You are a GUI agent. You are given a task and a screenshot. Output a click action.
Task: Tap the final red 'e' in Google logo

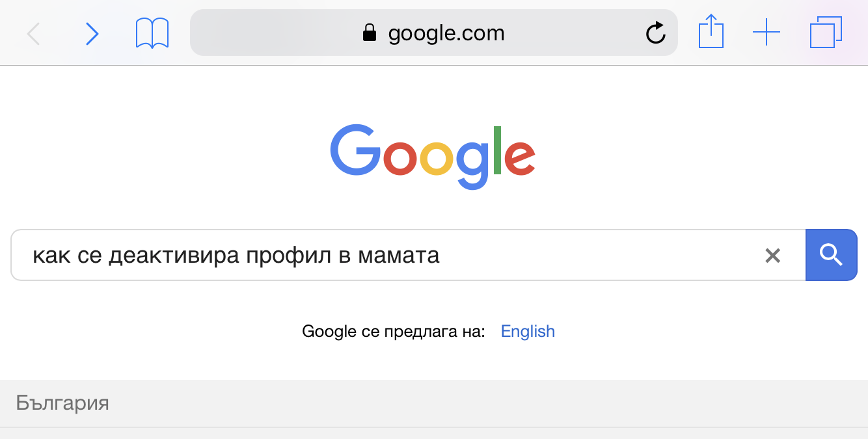click(x=520, y=158)
